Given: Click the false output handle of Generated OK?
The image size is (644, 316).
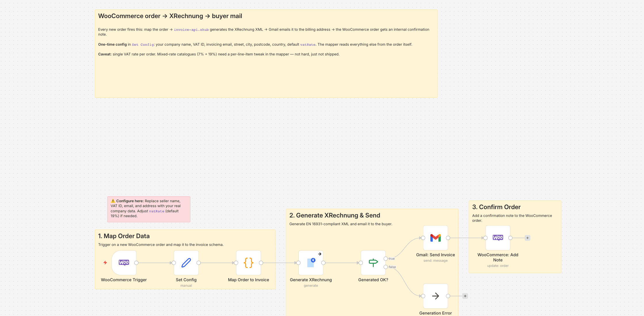Looking at the screenshot, I should click(x=386, y=267).
